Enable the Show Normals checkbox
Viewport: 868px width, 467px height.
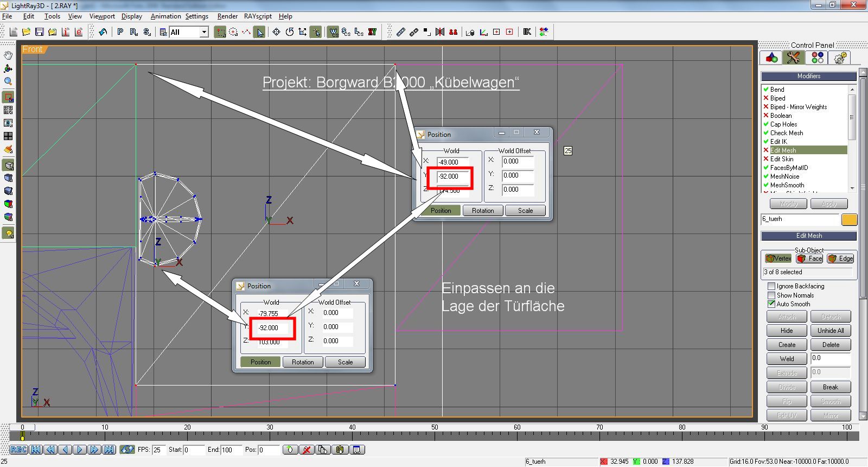pos(771,295)
